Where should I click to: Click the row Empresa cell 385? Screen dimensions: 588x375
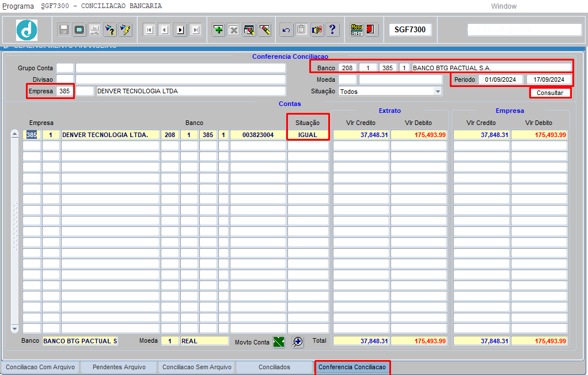pyautogui.click(x=32, y=135)
